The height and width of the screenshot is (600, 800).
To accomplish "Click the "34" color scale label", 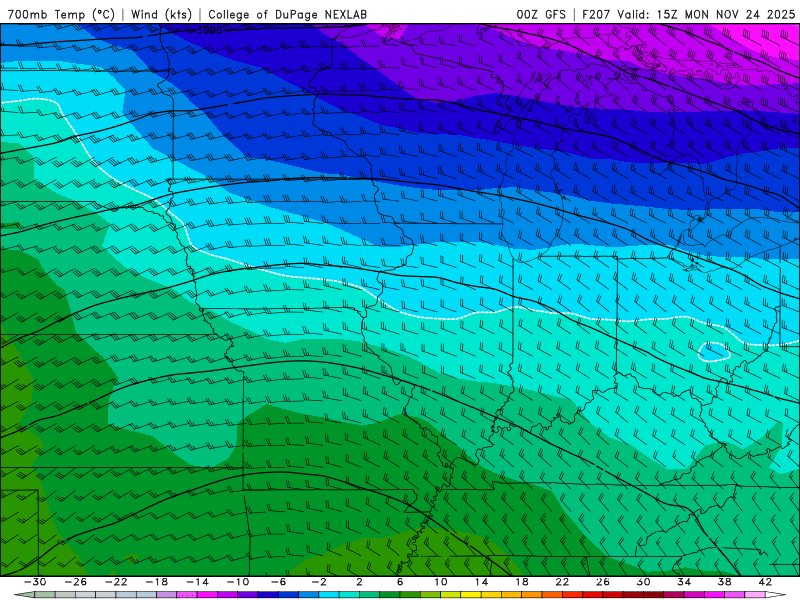I will [x=684, y=582].
